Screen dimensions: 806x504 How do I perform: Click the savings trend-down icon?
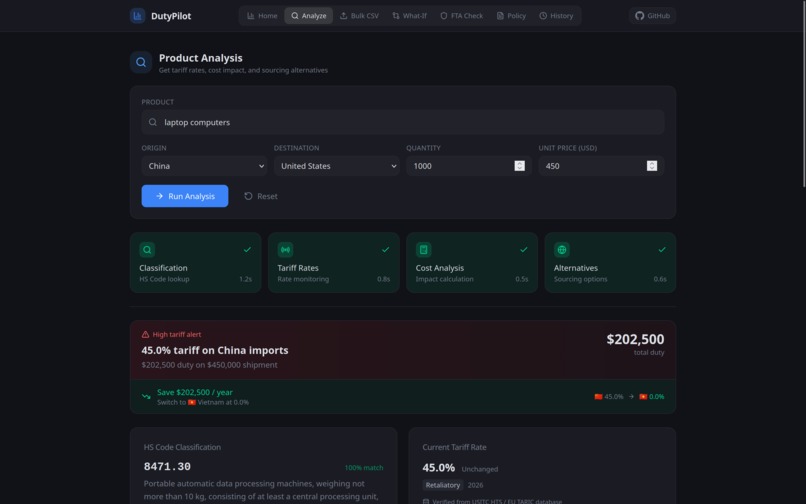pos(146,397)
